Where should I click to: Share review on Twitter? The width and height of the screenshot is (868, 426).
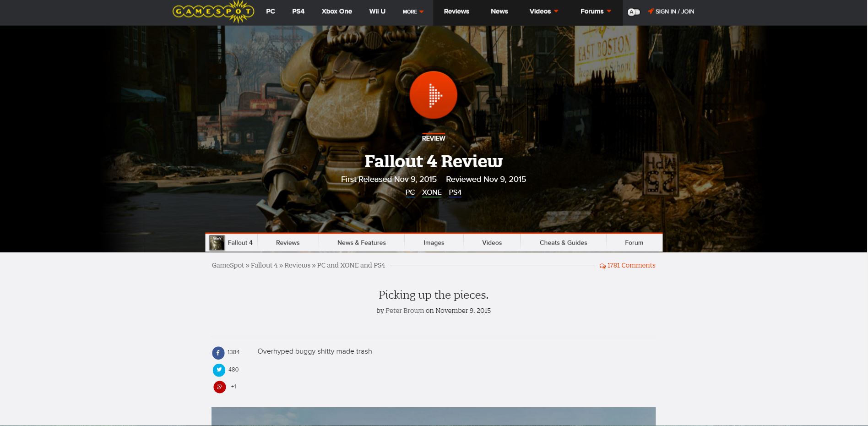tap(219, 370)
